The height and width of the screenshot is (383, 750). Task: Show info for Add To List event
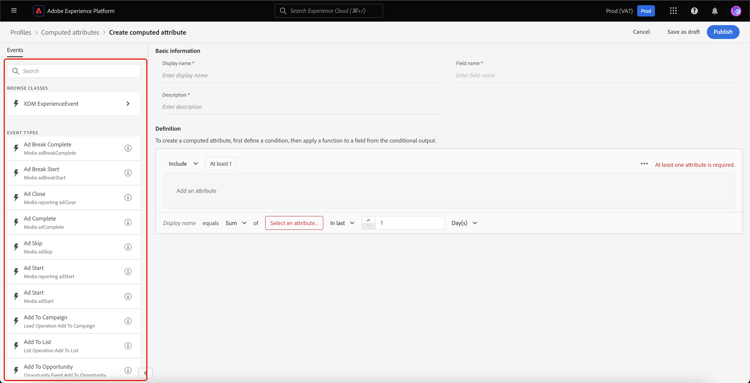(128, 346)
